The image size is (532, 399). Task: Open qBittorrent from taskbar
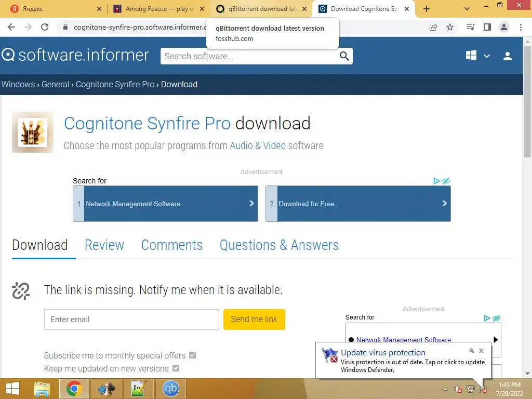click(170, 389)
